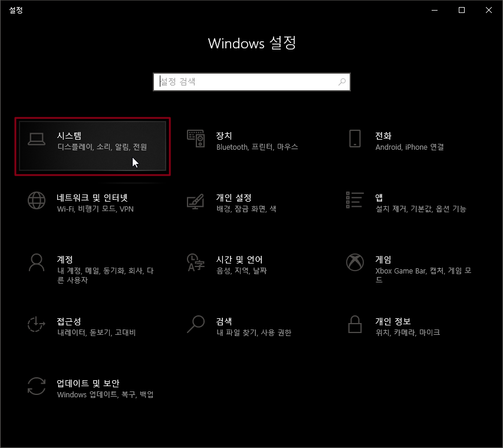Open 전화 settings title

[383, 136]
